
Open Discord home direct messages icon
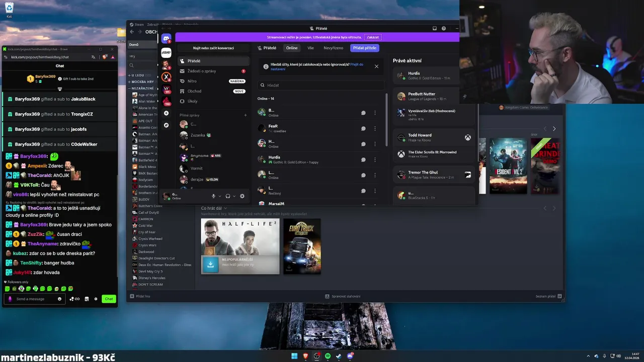pyautogui.click(x=166, y=39)
